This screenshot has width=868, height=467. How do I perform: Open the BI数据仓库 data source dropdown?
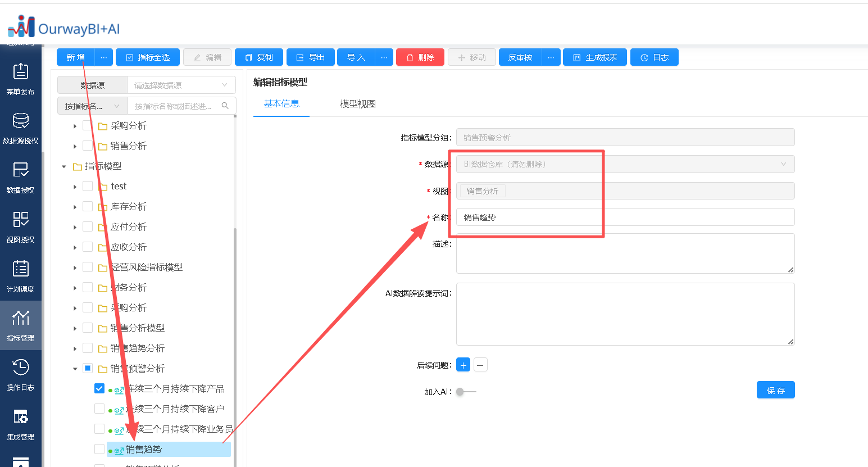click(625, 164)
